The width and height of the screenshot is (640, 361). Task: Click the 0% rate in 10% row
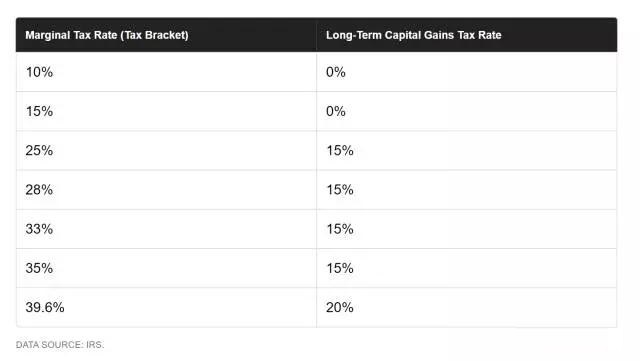pyautogui.click(x=467, y=72)
